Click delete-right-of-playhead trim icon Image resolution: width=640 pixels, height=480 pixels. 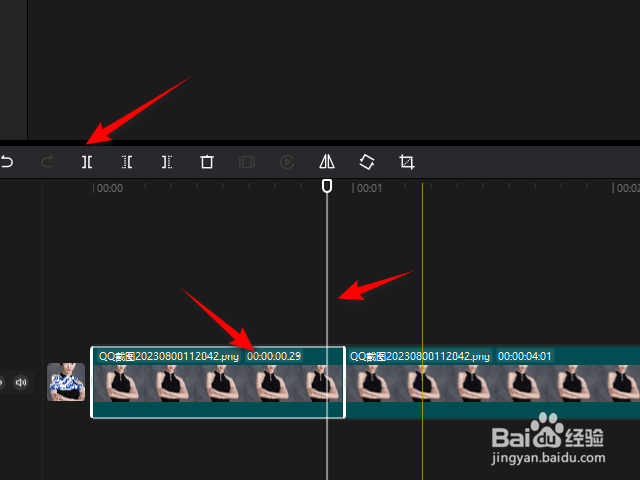[x=167, y=162]
